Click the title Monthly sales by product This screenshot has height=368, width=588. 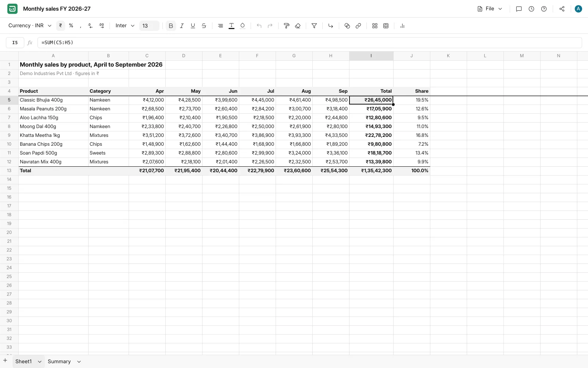[x=91, y=65]
